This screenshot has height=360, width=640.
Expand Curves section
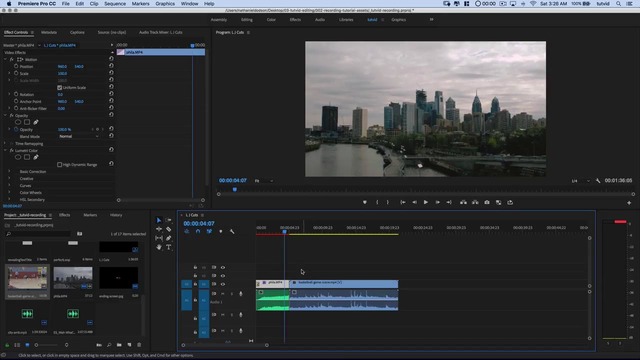[9, 185]
